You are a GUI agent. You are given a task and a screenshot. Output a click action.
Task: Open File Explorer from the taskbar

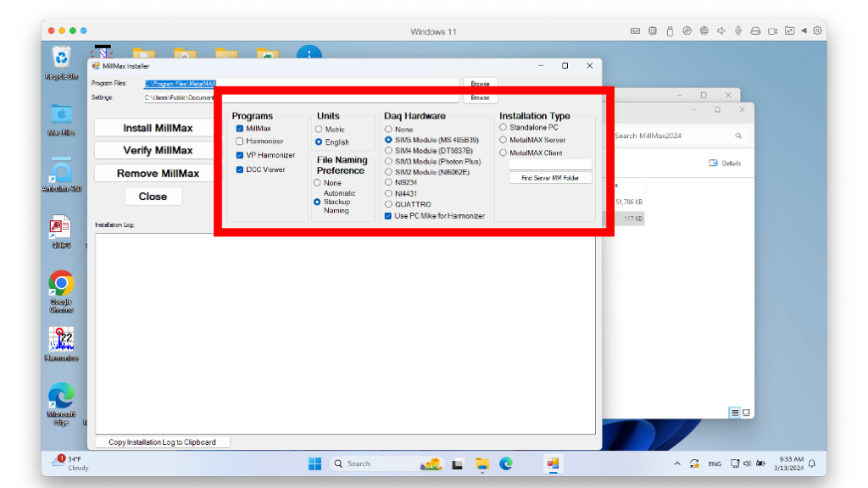[481, 463]
